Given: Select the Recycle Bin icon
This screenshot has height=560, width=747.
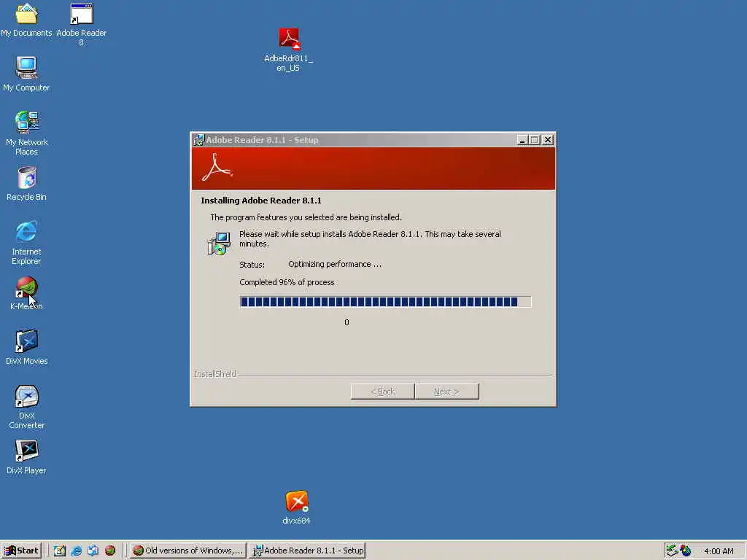Looking at the screenshot, I should coord(27,183).
